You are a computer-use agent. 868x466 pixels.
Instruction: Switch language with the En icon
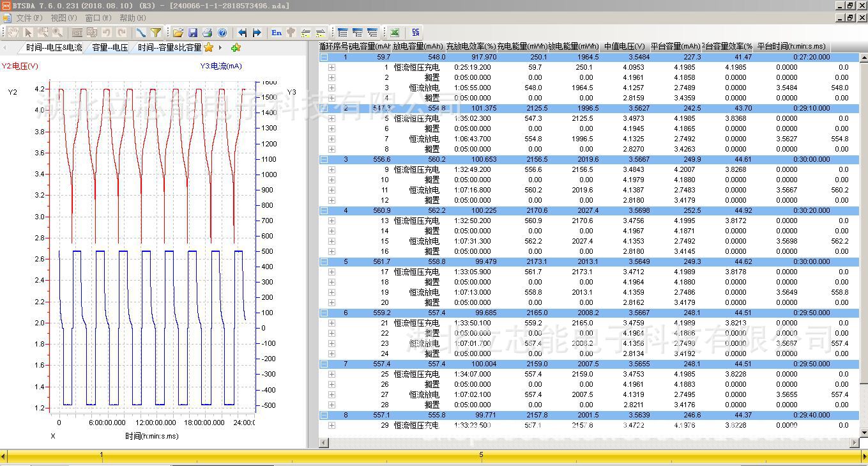tap(276, 32)
